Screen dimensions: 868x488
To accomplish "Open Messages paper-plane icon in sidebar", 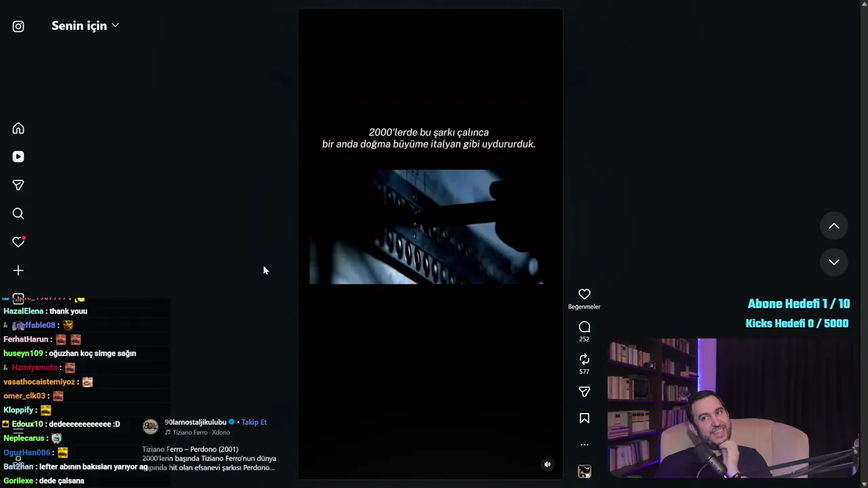I will click(x=18, y=185).
